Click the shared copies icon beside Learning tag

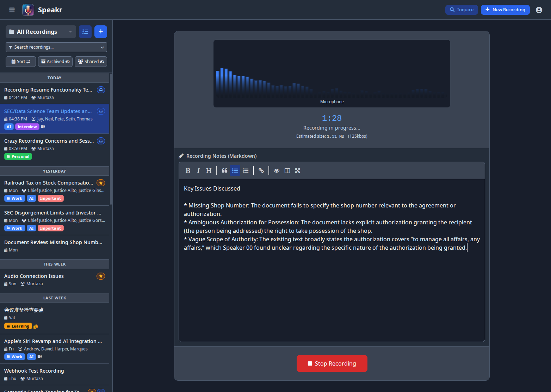(x=36, y=326)
